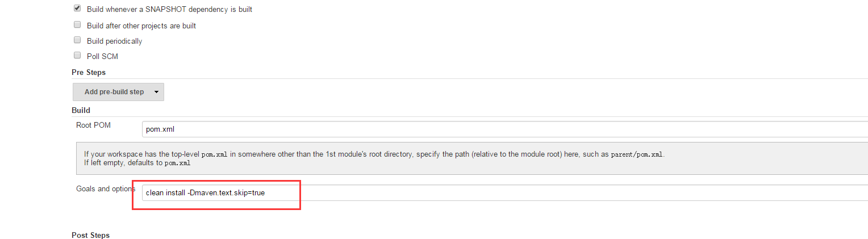Uncheck Build whenever a SNAPSHOT dependency is built checkbox
The height and width of the screenshot is (239, 868).
pyautogui.click(x=77, y=9)
